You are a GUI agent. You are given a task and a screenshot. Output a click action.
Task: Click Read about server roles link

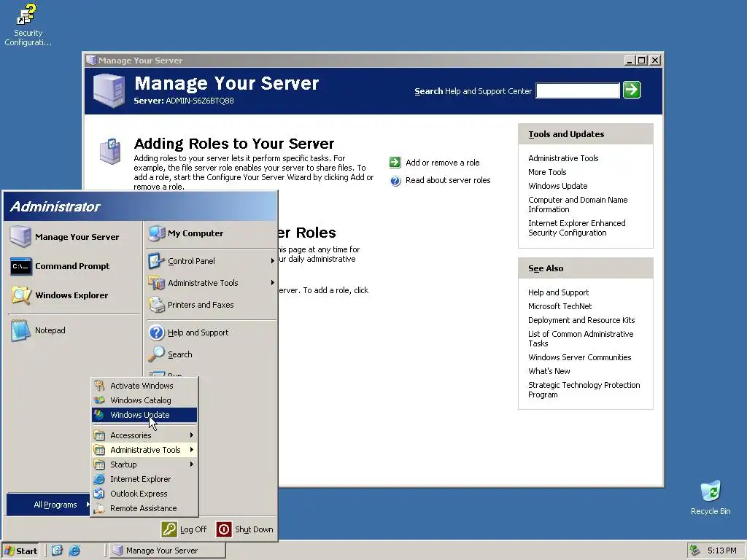(448, 180)
